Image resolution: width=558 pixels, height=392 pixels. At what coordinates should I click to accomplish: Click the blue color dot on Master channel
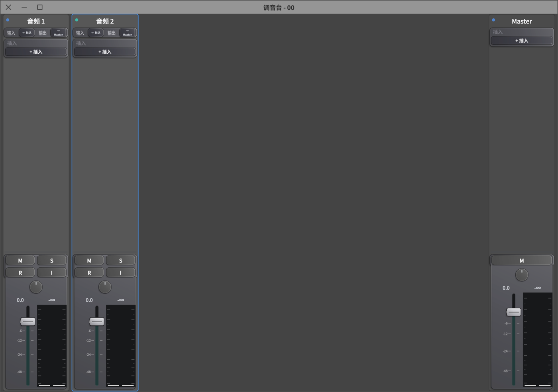point(493,20)
